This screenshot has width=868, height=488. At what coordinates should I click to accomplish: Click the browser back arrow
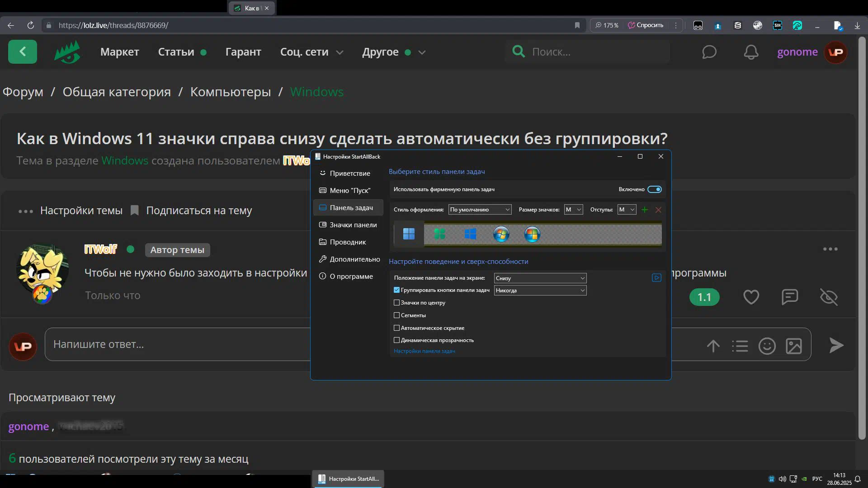click(11, 25)
